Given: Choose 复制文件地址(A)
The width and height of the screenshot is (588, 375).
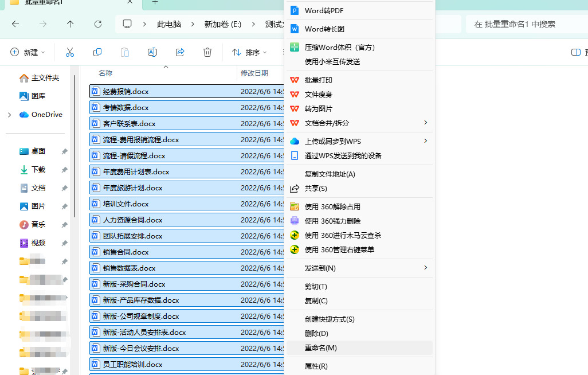Looking at the screenshot, I should (360, 174).
